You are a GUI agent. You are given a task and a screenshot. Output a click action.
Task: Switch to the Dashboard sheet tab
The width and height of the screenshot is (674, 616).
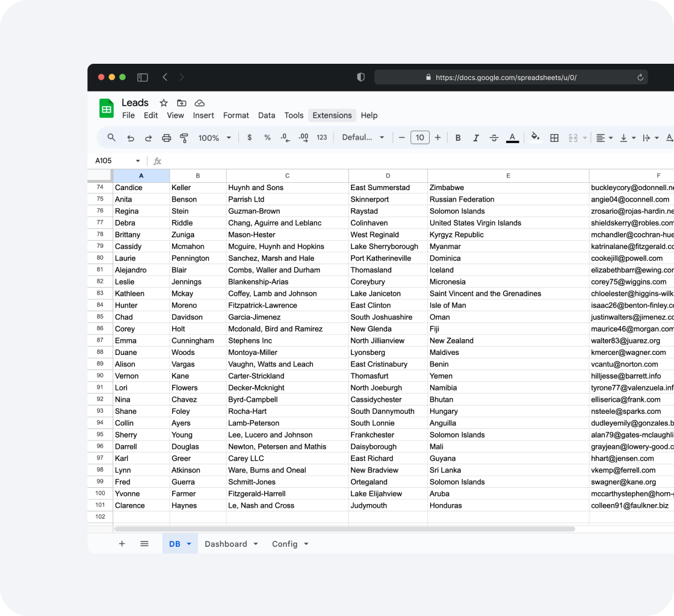point(226,543)
